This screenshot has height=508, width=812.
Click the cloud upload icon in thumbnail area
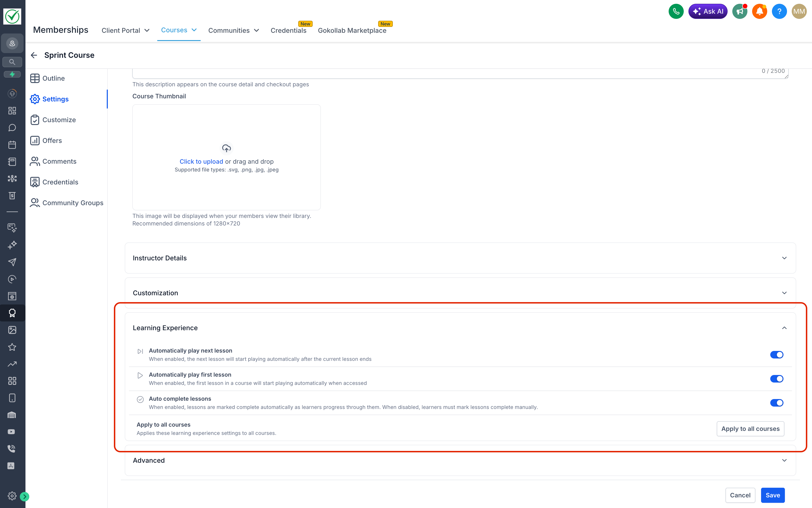226,148
